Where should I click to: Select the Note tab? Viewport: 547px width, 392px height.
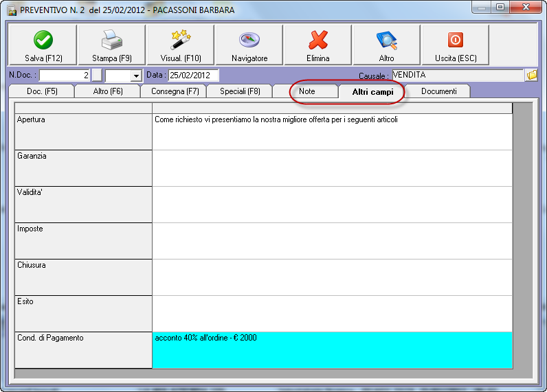306,91
